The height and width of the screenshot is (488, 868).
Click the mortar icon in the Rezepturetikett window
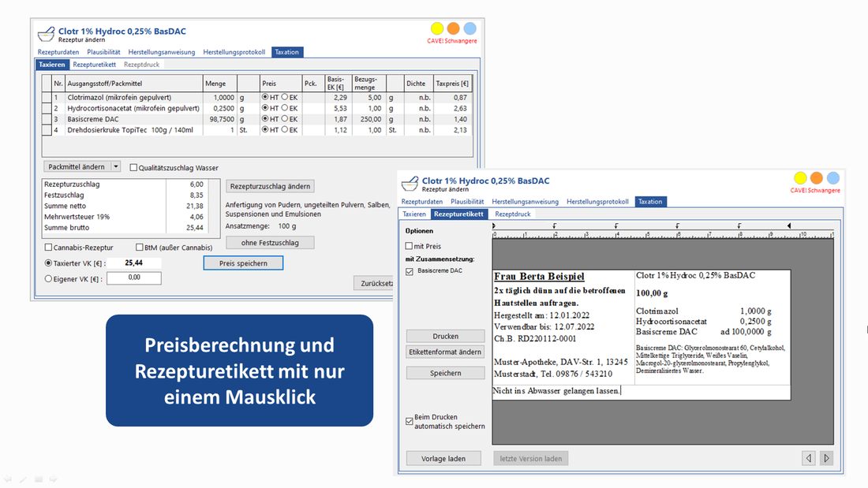click(410, 183)
